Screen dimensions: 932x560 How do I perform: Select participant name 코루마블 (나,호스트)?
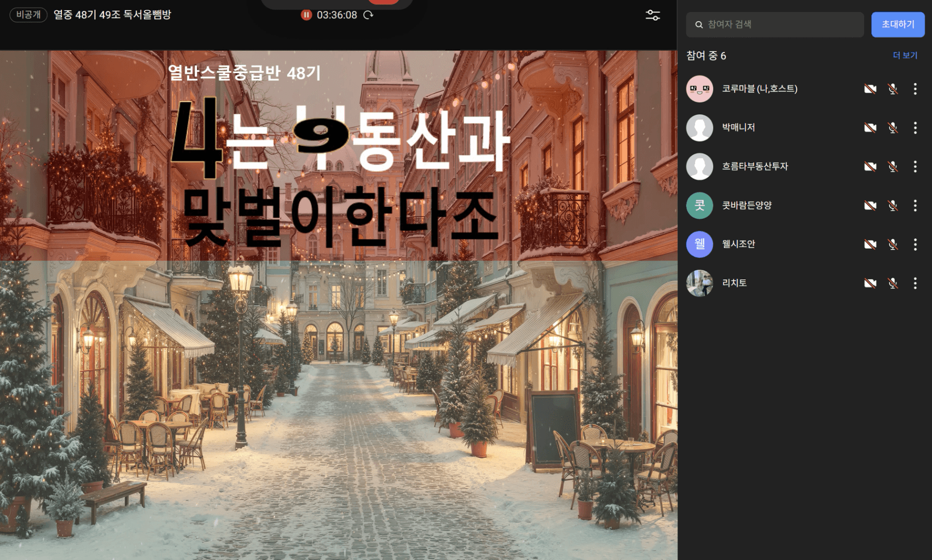(759, 89)
